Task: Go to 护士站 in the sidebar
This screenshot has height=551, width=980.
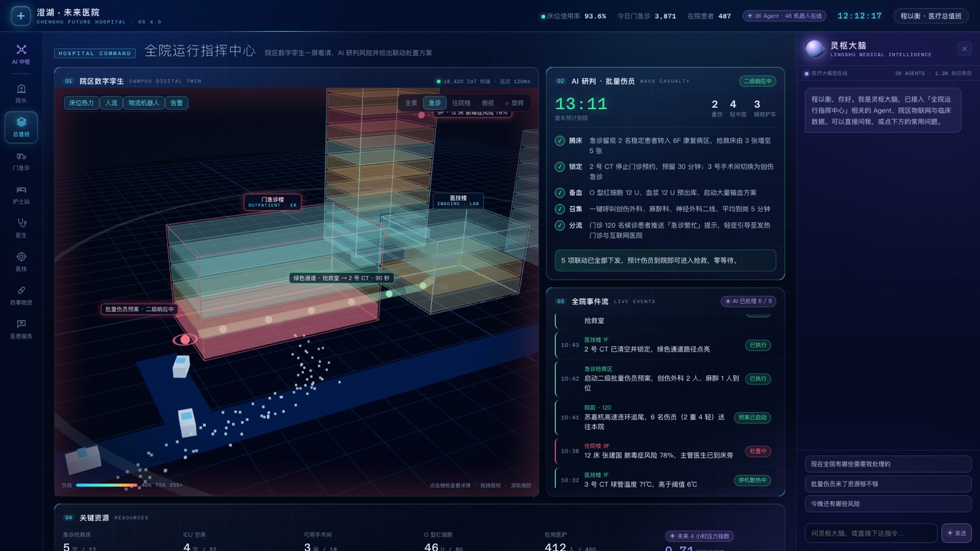Action: (21, 195)
